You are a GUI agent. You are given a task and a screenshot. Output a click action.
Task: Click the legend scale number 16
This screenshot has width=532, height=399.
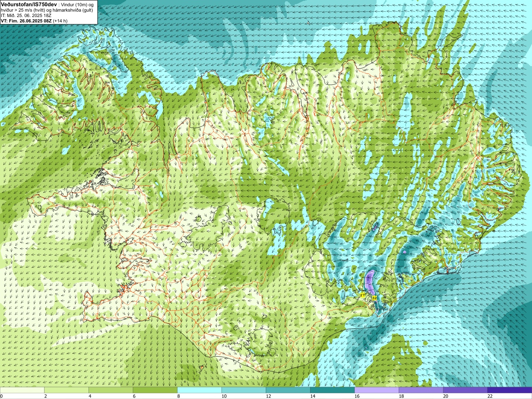(x=357, y=396)
